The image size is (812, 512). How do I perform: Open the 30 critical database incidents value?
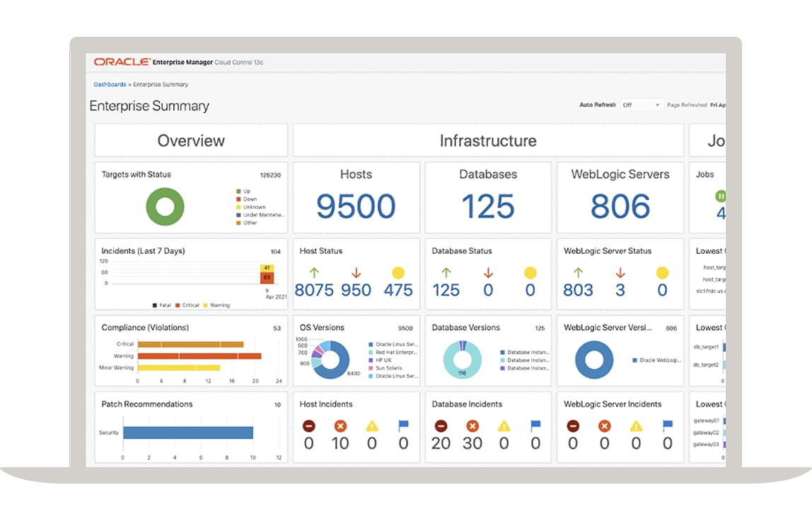click(x=472, y=443)
